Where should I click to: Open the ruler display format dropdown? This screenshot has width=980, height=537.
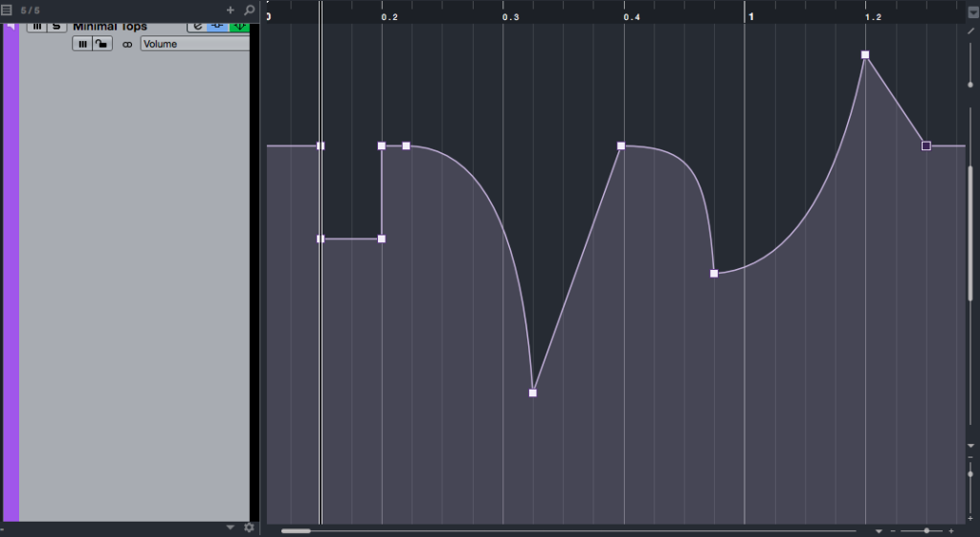coord(972,12)
